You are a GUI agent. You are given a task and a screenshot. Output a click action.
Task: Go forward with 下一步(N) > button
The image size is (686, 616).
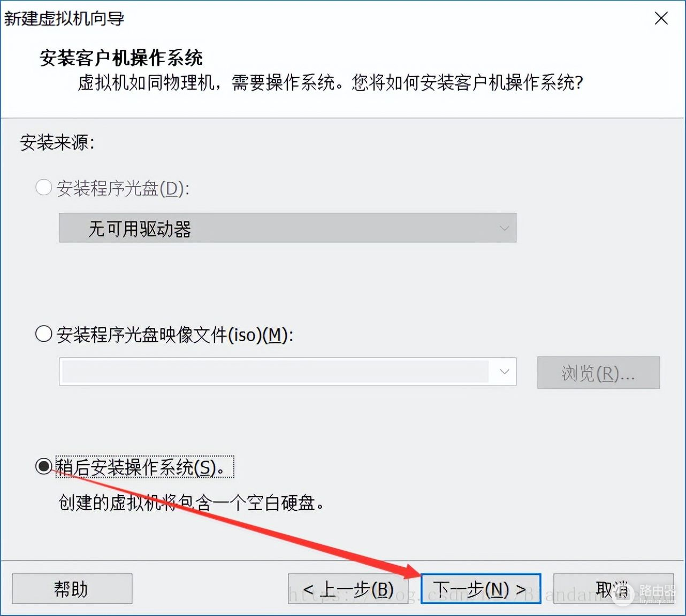[x=481, y=589]
